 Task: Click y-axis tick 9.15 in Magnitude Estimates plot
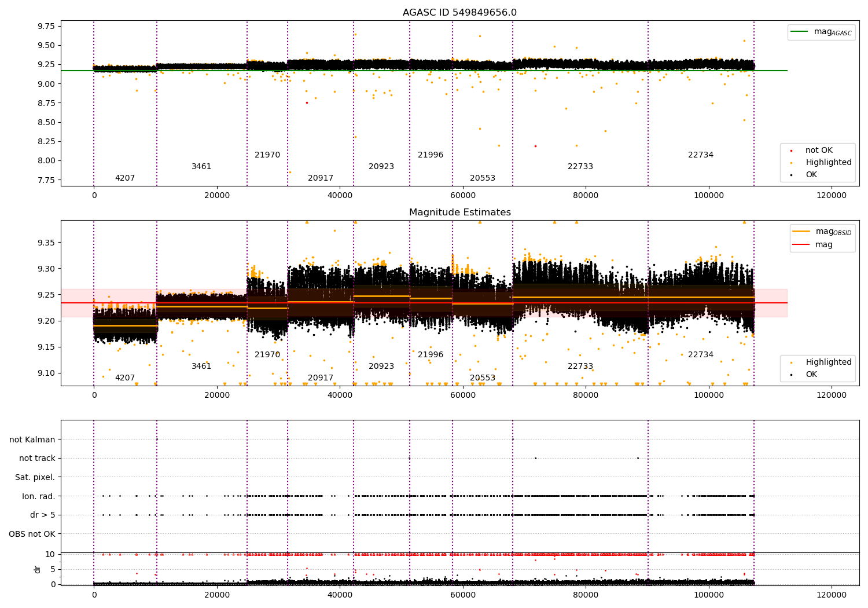pyautogui.click(x=46, y=347)
